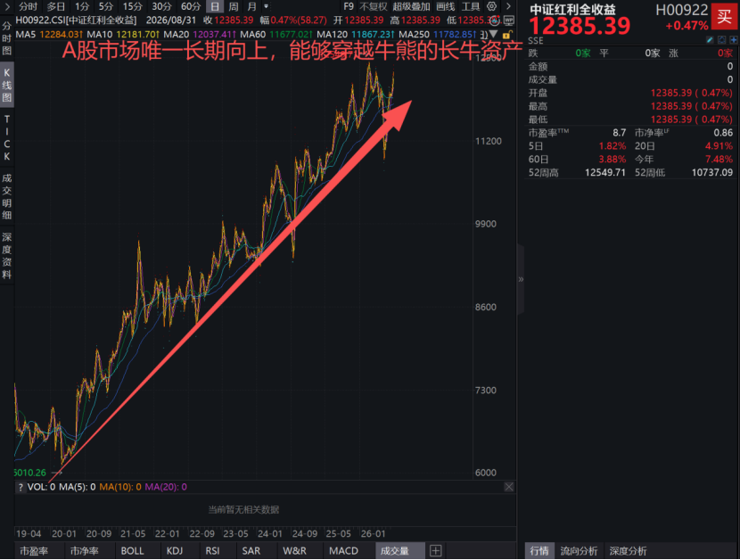
Task: Add a new indicator tab with plus box
Action: pos(436,550)
